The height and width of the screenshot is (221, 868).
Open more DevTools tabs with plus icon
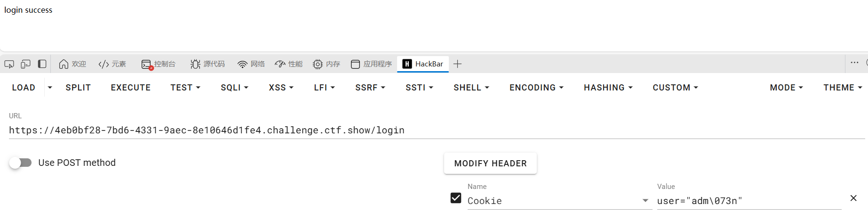pos(457,64)
